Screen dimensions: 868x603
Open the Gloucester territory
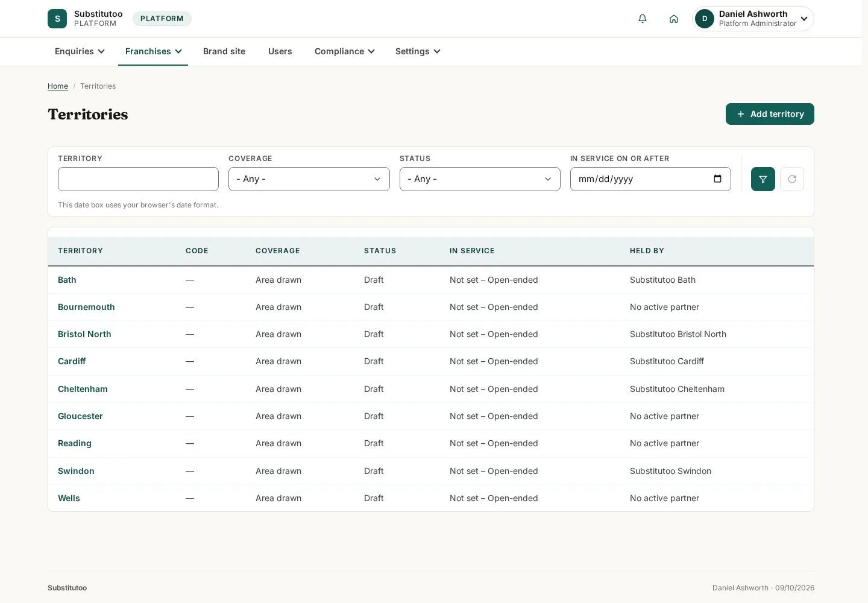point(80,416)
